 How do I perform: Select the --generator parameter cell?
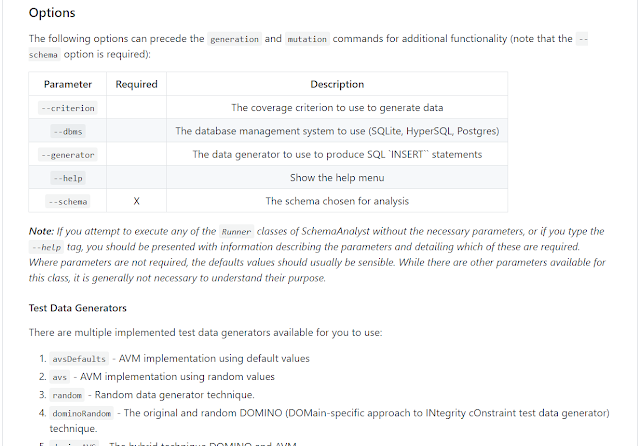pyautogui.click(x=68, y=155)
